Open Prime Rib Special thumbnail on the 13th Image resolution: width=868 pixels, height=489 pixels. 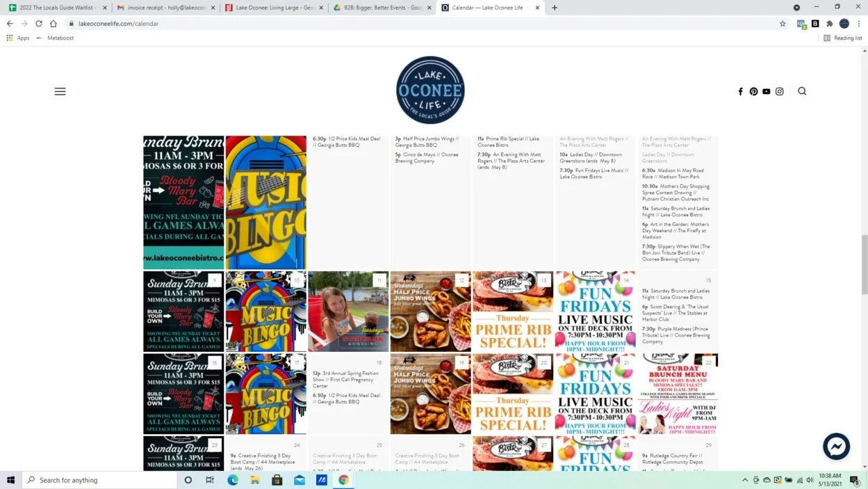point(513,311)
